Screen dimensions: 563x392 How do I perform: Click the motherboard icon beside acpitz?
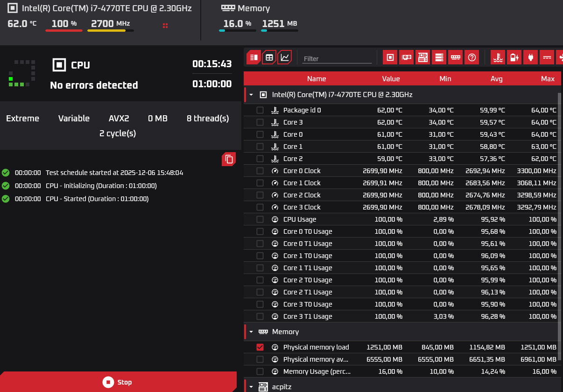point(263,387)
